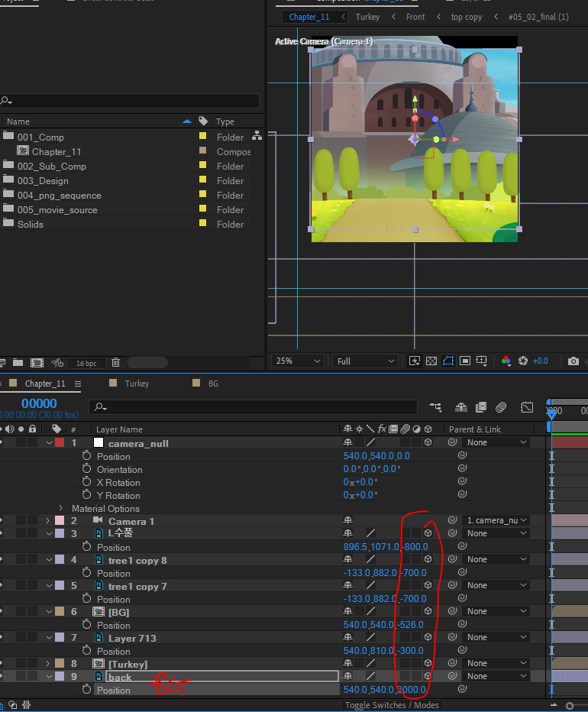Select Chapter_11 composition in Project panel
The width and height of the screenshot is (588, 712).
coord(57,152)
